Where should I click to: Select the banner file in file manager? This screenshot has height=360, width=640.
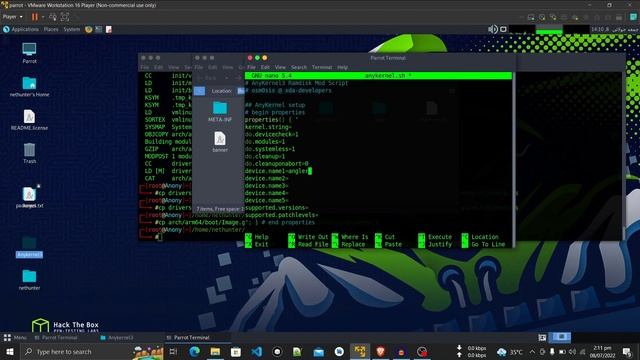[220, 142]
